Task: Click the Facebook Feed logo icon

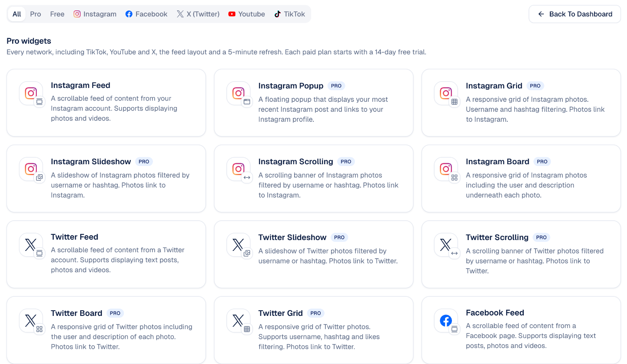Action: (446, 321)
